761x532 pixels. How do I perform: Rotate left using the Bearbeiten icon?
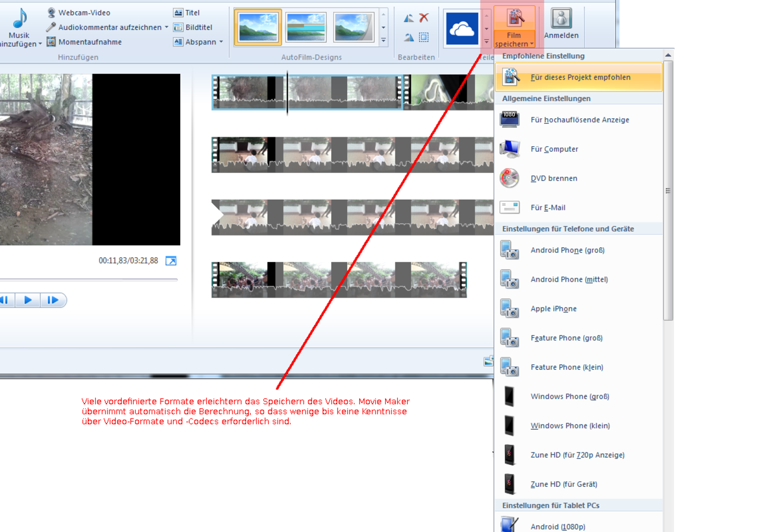(408, 18)
